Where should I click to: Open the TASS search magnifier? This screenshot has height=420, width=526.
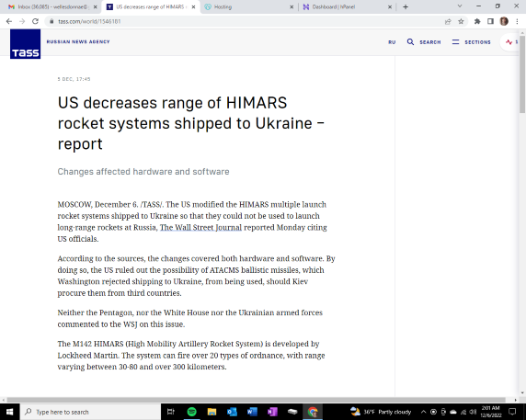tap(410, 42)
